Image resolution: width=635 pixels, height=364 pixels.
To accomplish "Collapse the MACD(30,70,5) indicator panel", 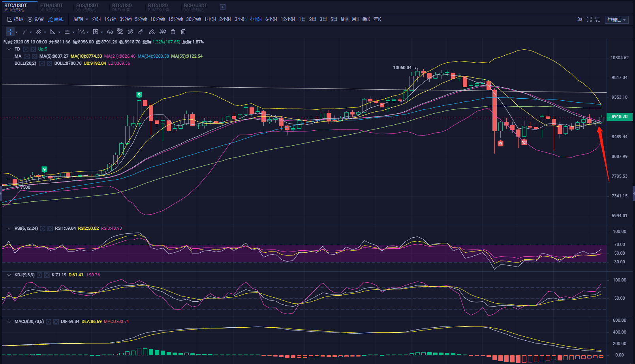I will pos(9,322).
